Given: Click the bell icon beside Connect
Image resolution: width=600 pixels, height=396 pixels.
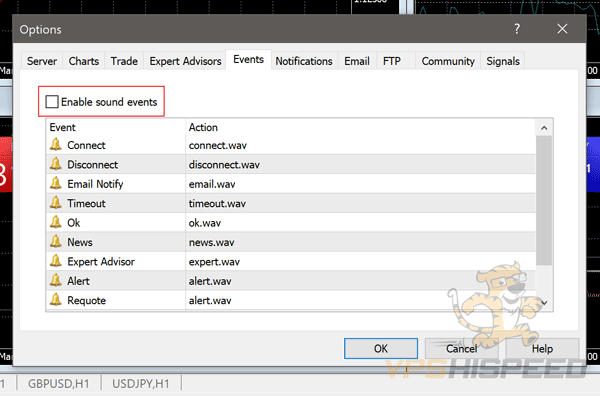Looking at the screenshot, I should 56,145.
